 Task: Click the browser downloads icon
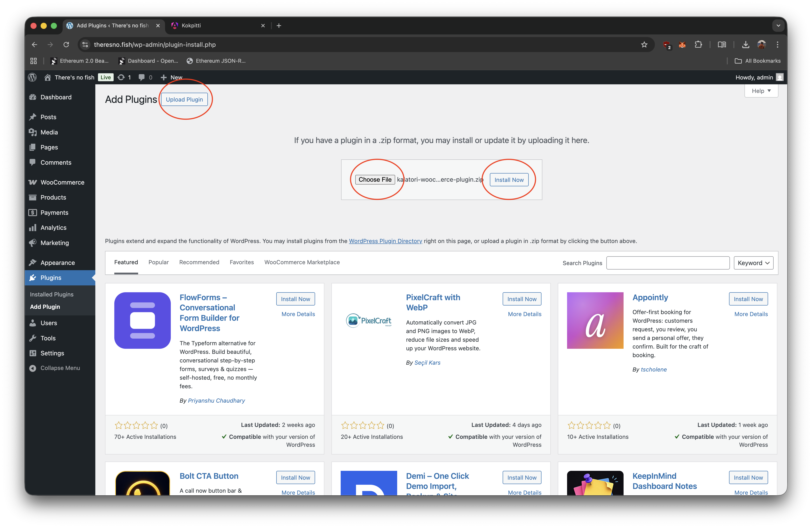tap(745, 45)
